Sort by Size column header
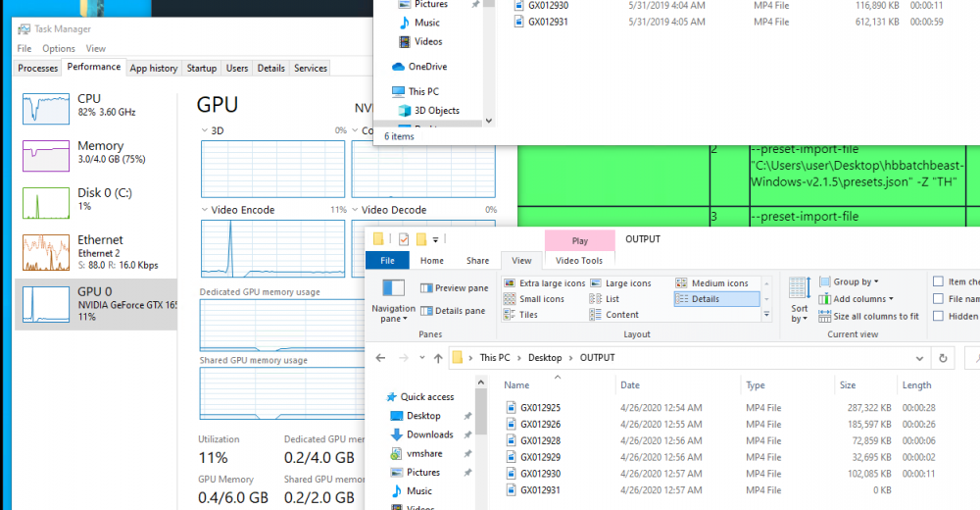Image resolution: width=980 pixels, height=510 pixels. (848, 384)
